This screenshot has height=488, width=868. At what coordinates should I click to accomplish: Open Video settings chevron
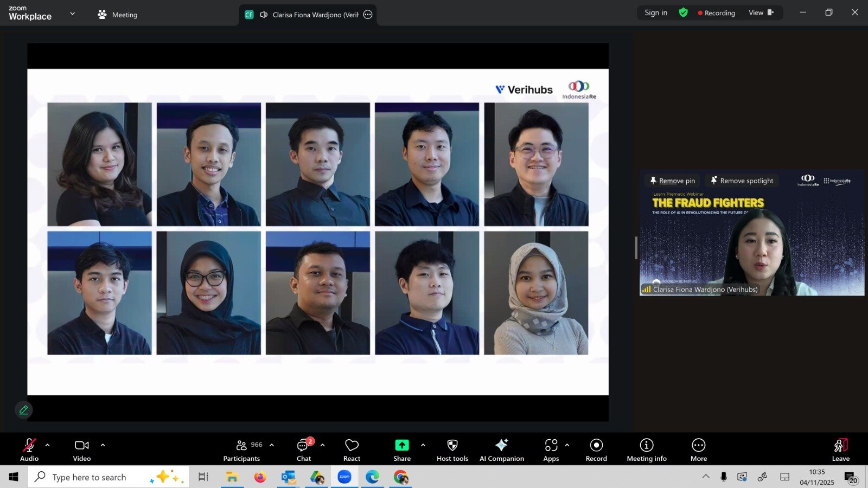point(103,446)
